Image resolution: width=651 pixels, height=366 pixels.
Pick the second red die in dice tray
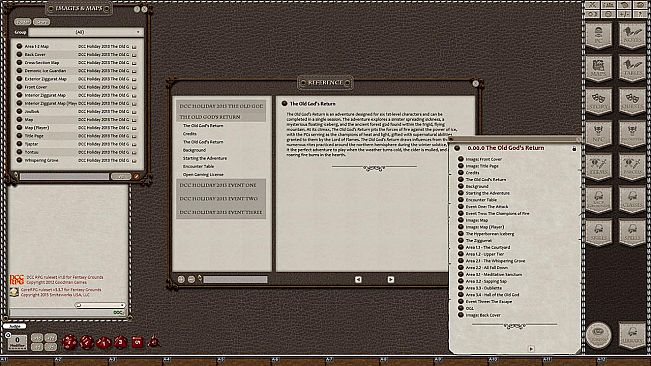tap(87, 342)
